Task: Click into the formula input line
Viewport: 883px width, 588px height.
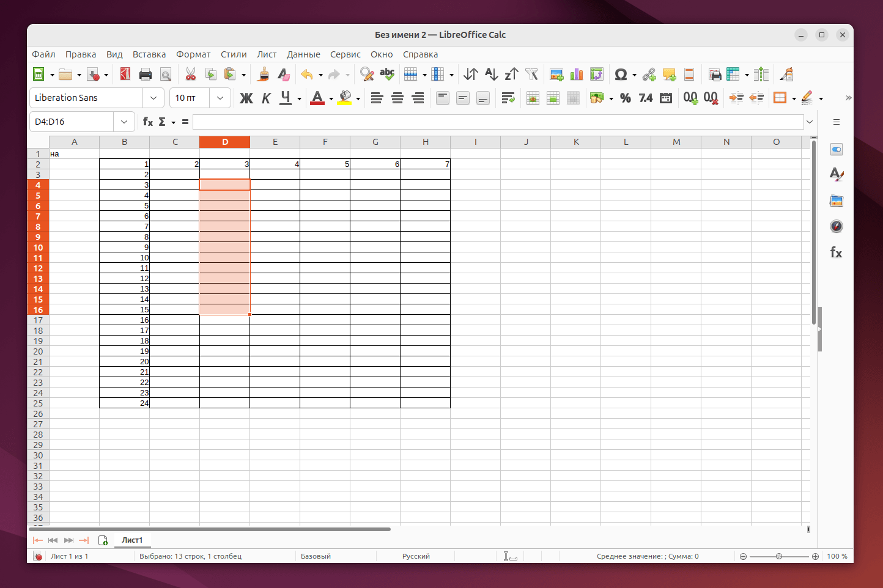Action: tap(498, 122)
